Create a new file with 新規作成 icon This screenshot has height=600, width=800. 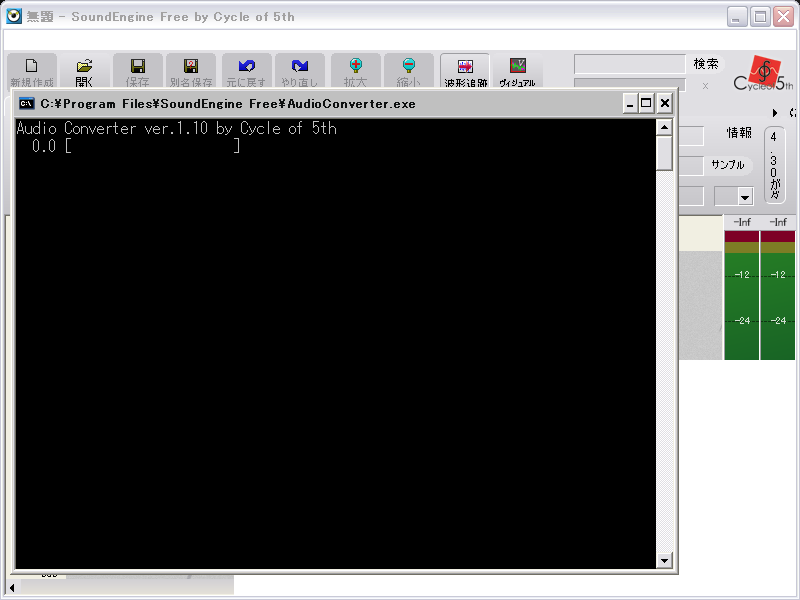coord(32,71)
